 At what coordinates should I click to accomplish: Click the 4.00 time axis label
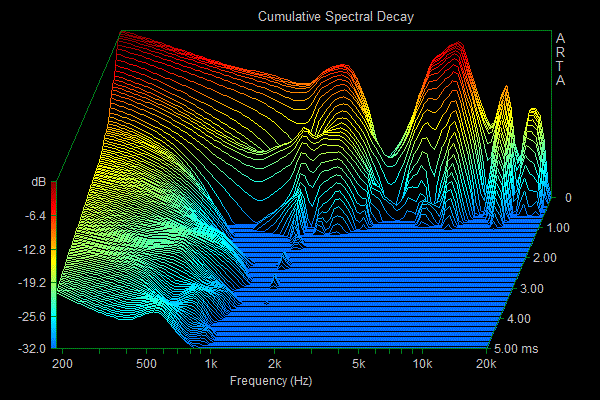(x=519, y=318)
